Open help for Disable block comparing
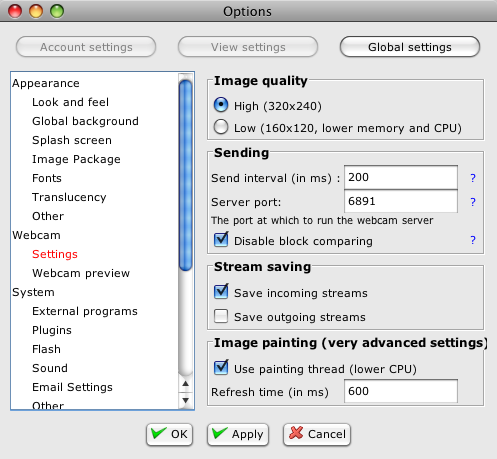The height and width of the screenshot is (459, 497). click(473, 240)
